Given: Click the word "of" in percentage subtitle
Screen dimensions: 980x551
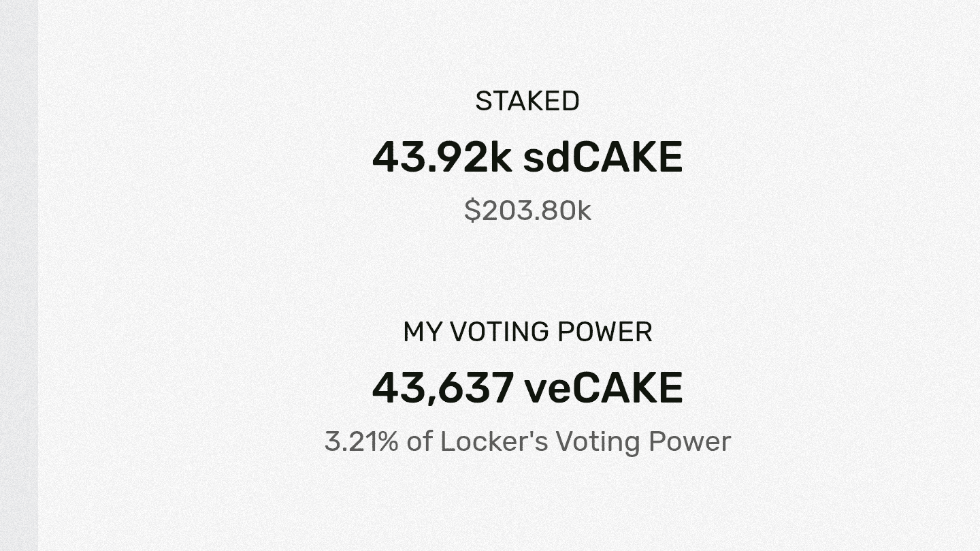Looking at the screenshot, I should pyautogui.click(x=419, y=441).
